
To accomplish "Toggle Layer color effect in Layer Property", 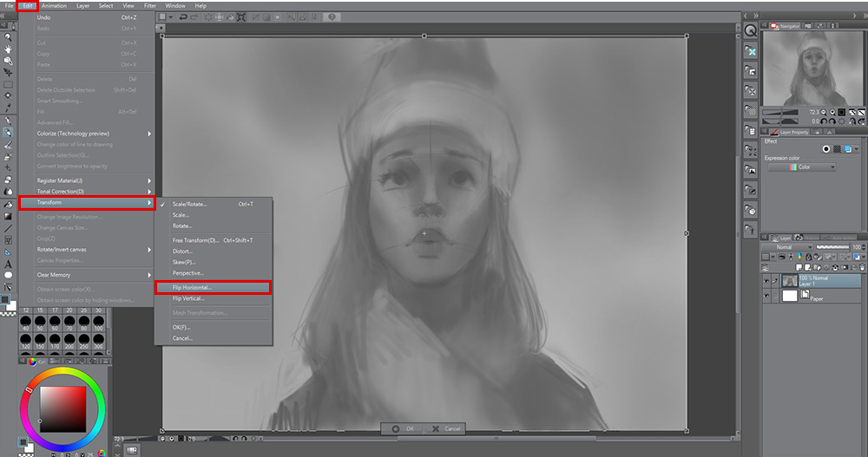I will click(847, 149).
